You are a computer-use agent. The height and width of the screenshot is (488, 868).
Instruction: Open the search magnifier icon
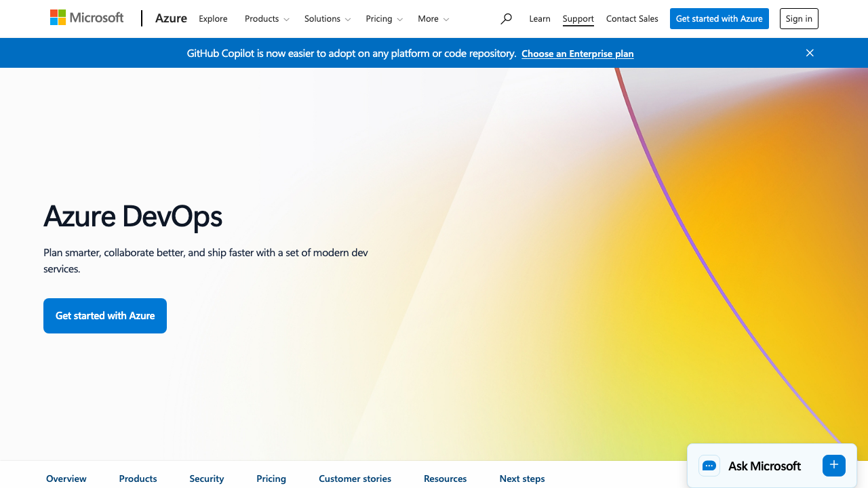click(x=506, y=19)
